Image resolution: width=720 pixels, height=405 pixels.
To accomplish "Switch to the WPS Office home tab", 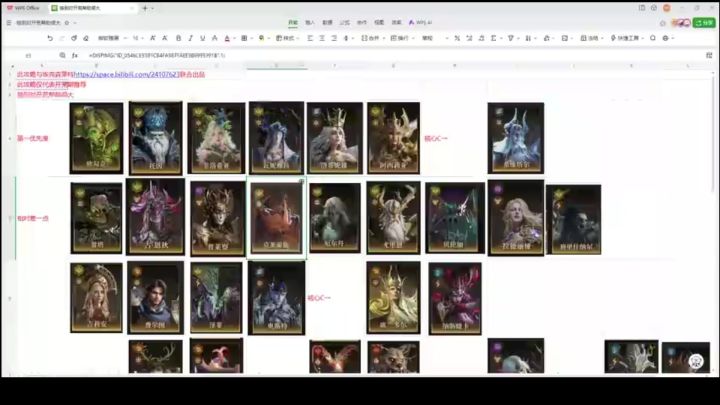I will point(23,8).
